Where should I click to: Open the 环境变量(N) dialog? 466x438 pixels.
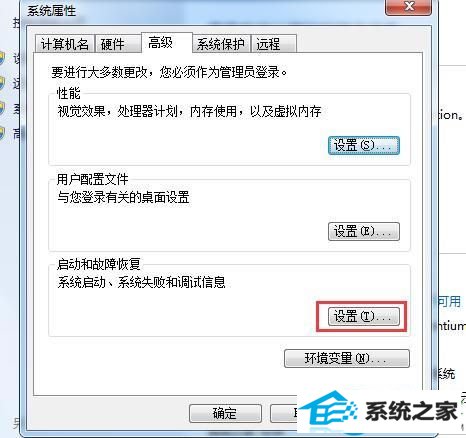(347, 358)
